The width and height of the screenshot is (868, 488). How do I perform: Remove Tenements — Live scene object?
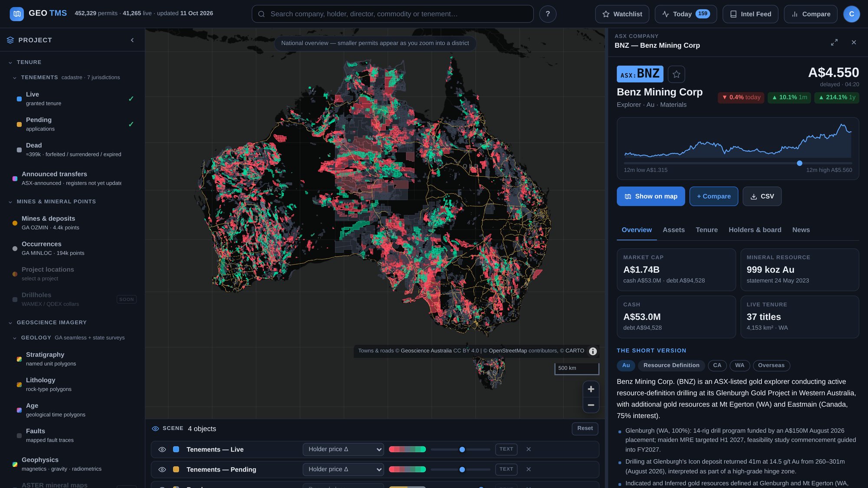click(529, 449)
